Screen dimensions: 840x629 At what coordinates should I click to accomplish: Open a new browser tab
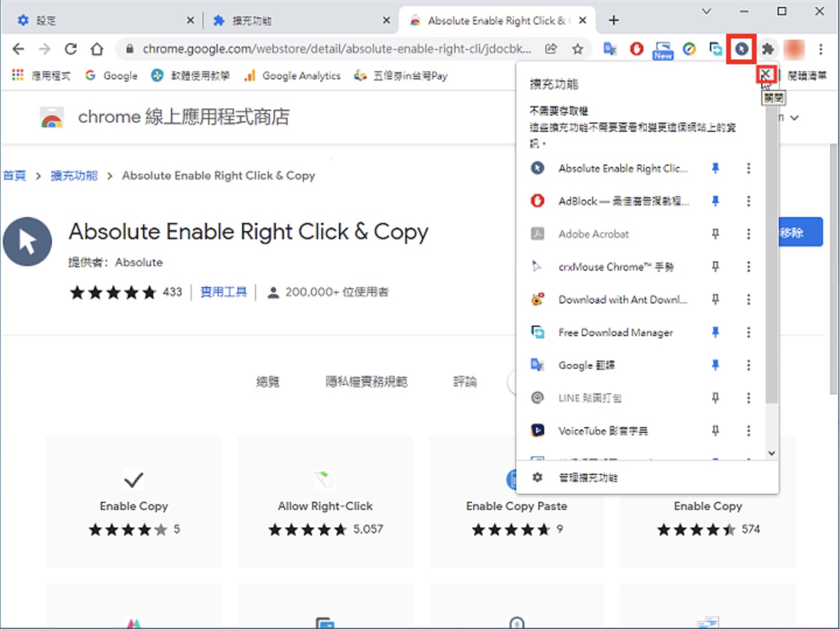pyautogui.click(x=614, y=20)
